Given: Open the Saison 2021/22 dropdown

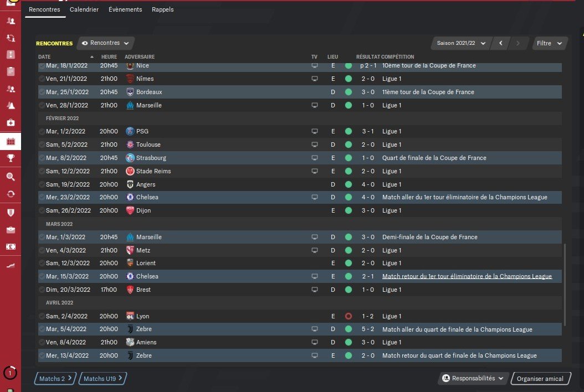Looking at the screenshot, I should click(461, 43).
